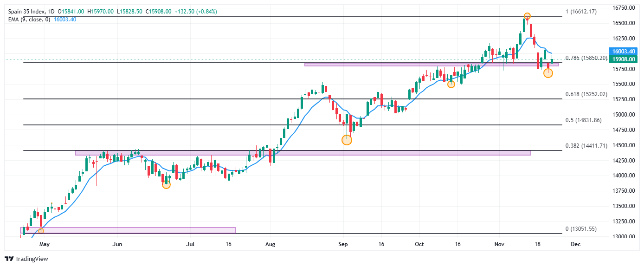Screen dimensions: 644x267
Task: Select the orange circle at the September low
Action: pos(347,140)
